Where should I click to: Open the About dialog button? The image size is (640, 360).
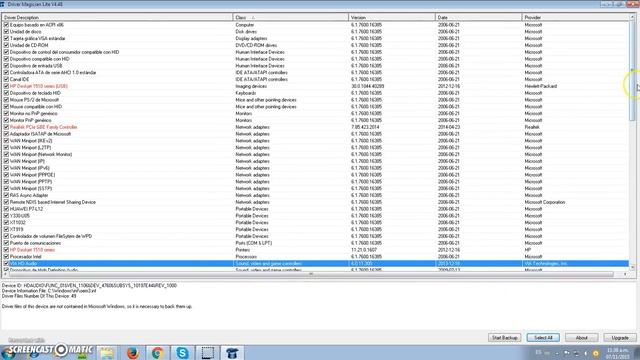coord(582,338)
